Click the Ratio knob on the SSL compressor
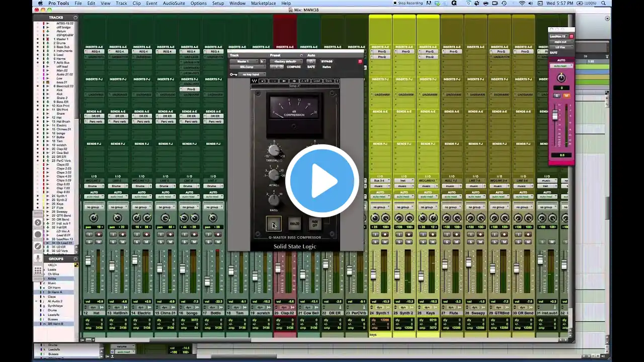Image resolution: width=644 pixels, height=362 pixels. (274, 200)
